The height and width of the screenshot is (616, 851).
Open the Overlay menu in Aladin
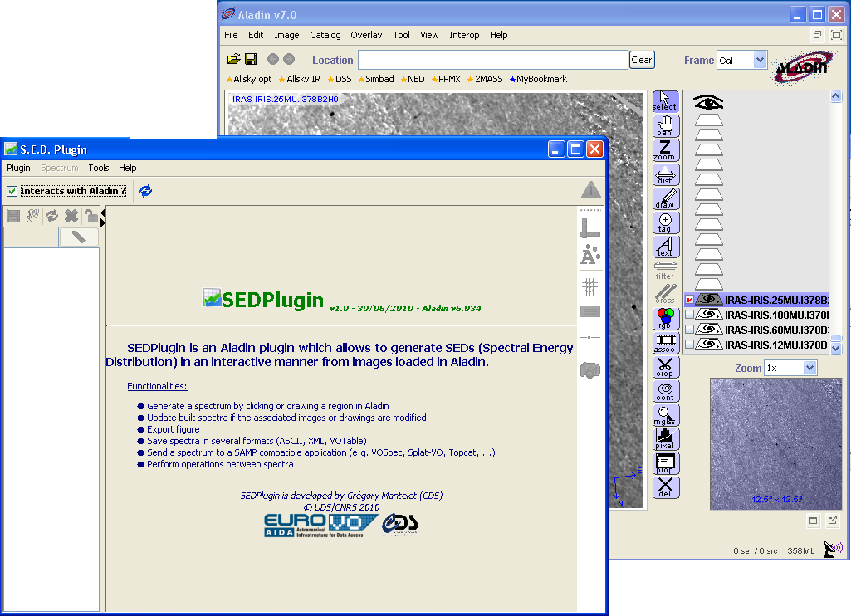(x=366, y=35)
